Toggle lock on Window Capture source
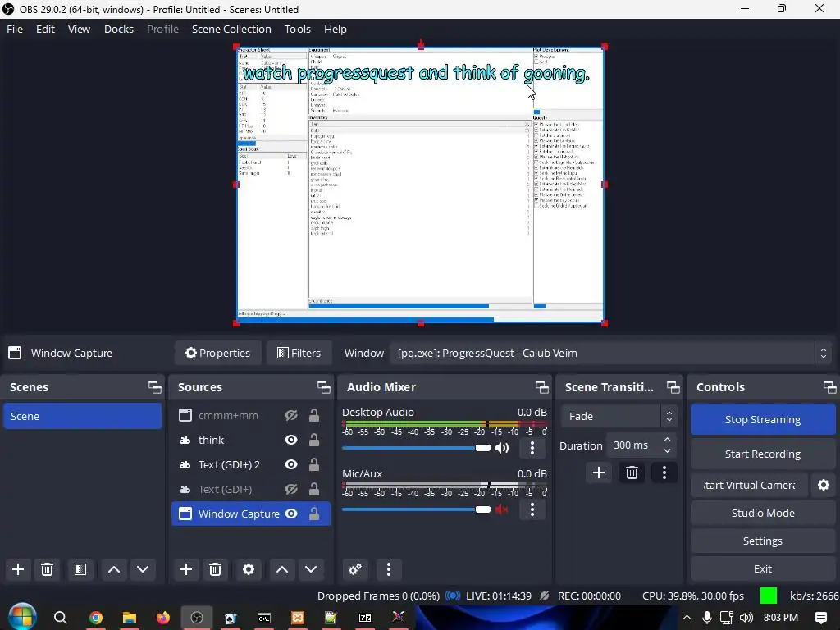The height and width of the screenshot is (630, 840). pyautogui.click(x=314, y=514)
